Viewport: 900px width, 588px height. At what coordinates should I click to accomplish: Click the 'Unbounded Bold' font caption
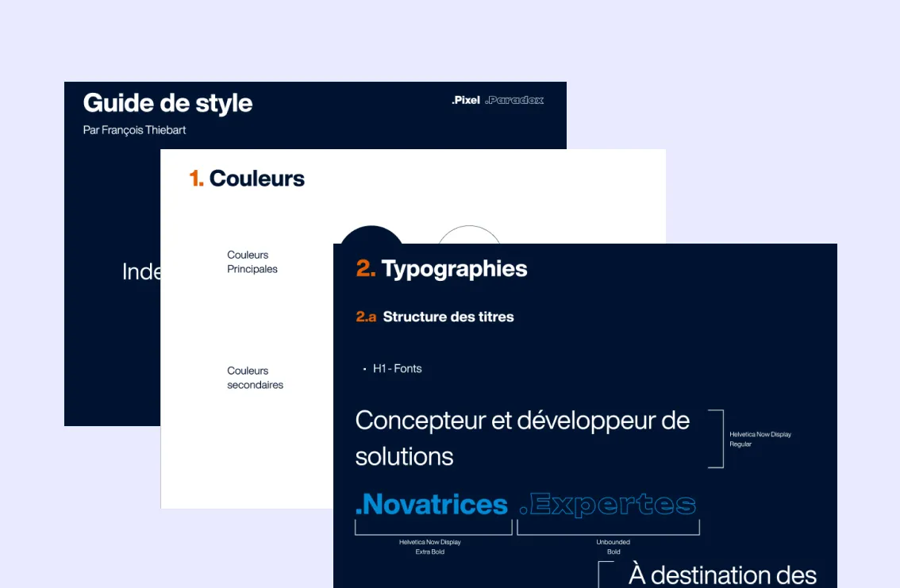(613, 547)
